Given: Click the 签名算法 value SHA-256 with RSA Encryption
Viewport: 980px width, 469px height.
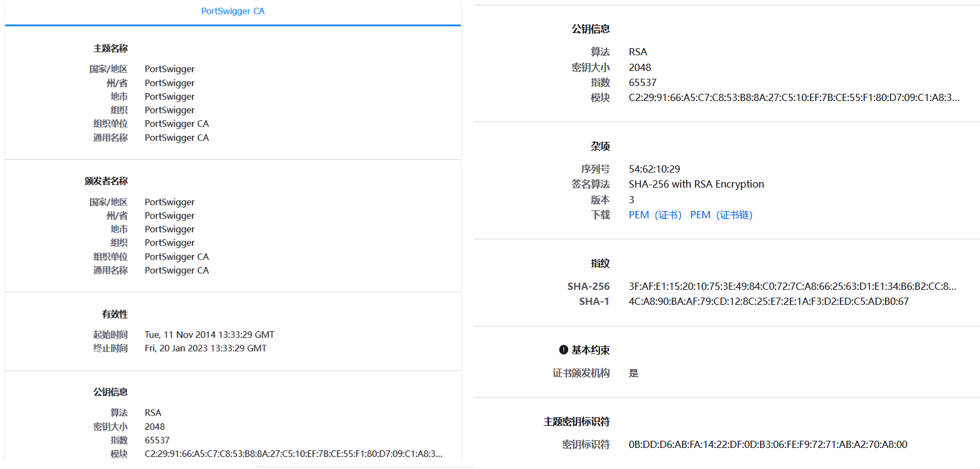Looking at the screenshot, I should [x=697, y=184].
